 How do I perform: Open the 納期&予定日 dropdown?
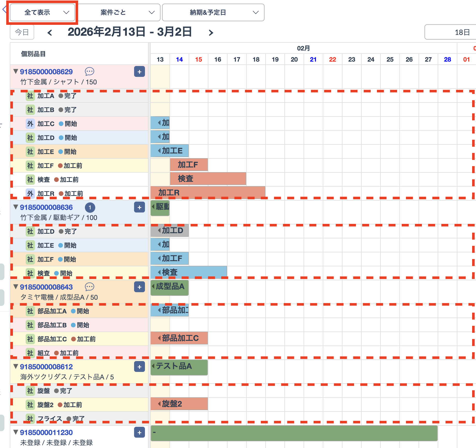coord(213,12)
